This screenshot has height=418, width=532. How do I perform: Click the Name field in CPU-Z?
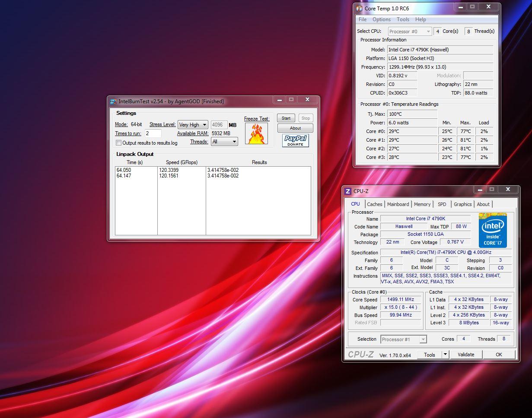click(x=426, y=219)
